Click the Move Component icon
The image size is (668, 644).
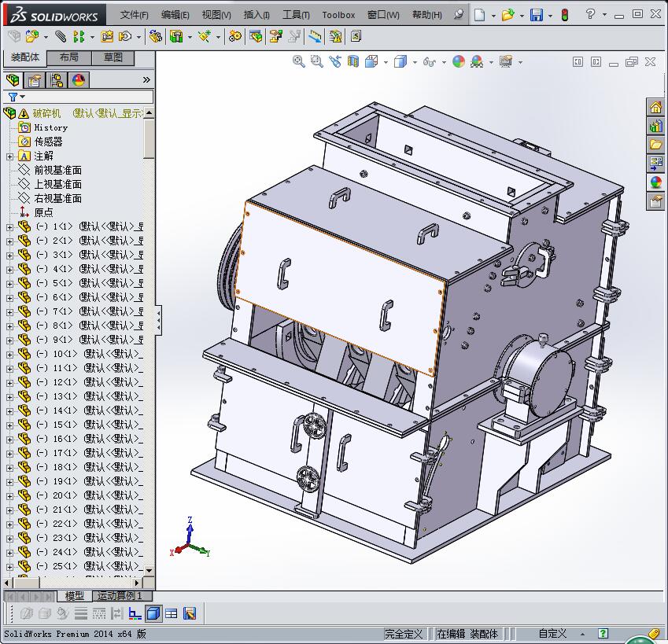125,37
